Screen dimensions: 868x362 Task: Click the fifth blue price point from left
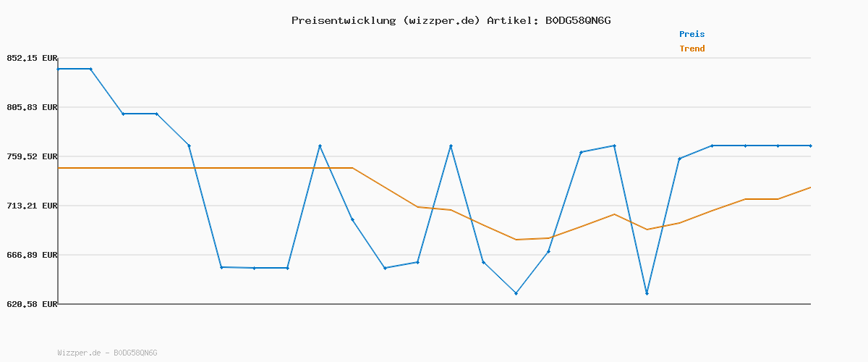pyautogui.click(x=189, y=146)
